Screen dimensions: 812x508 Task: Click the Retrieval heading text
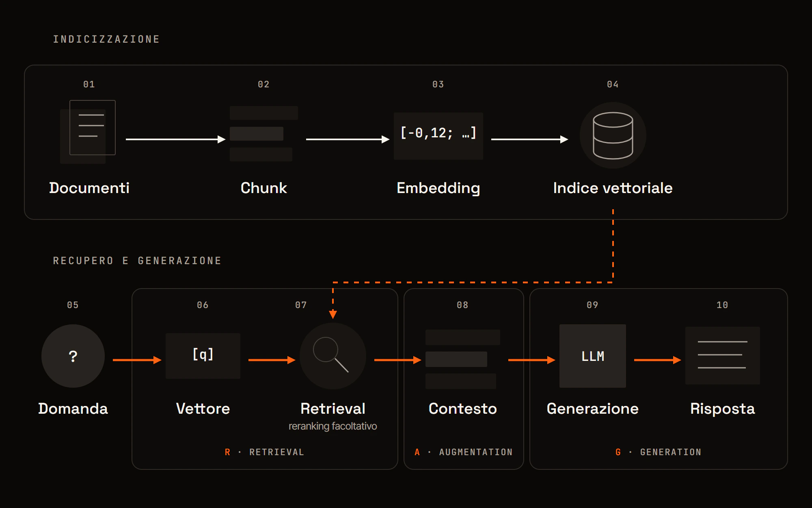333,409
